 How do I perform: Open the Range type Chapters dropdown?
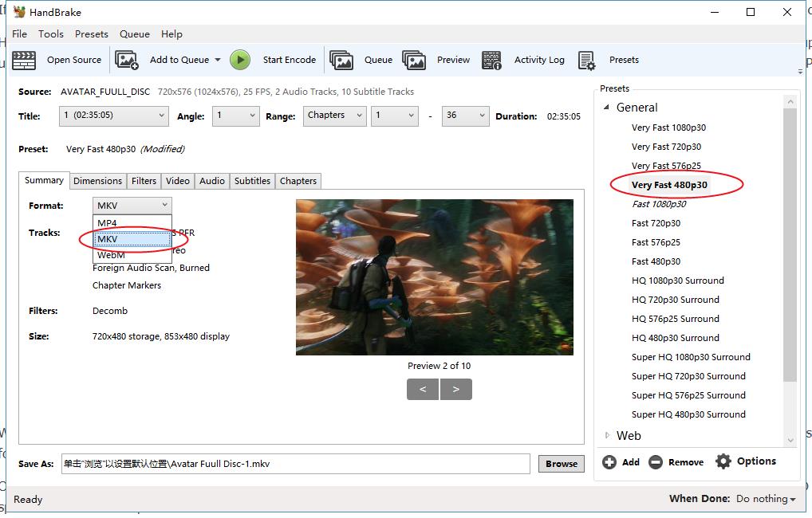pos(334,116)
